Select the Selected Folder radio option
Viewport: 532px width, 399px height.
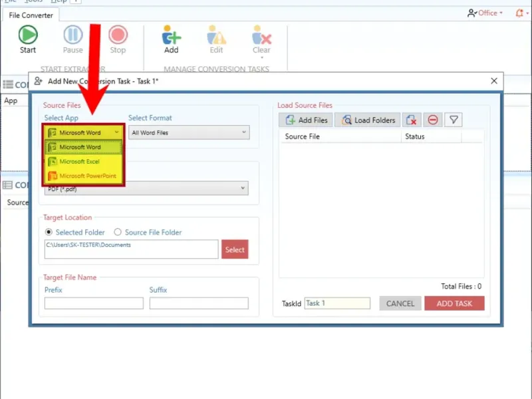coord(75,232)
